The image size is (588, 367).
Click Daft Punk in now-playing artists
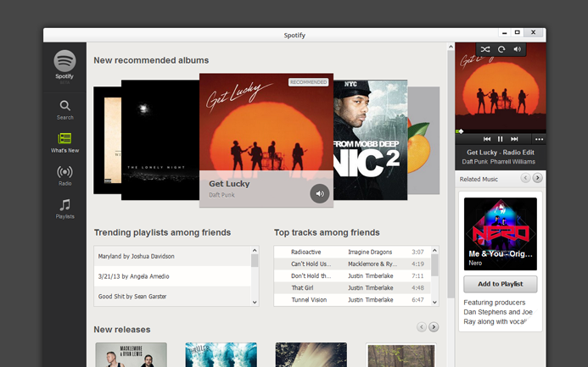pyautogui.click(x=475, y=162)
